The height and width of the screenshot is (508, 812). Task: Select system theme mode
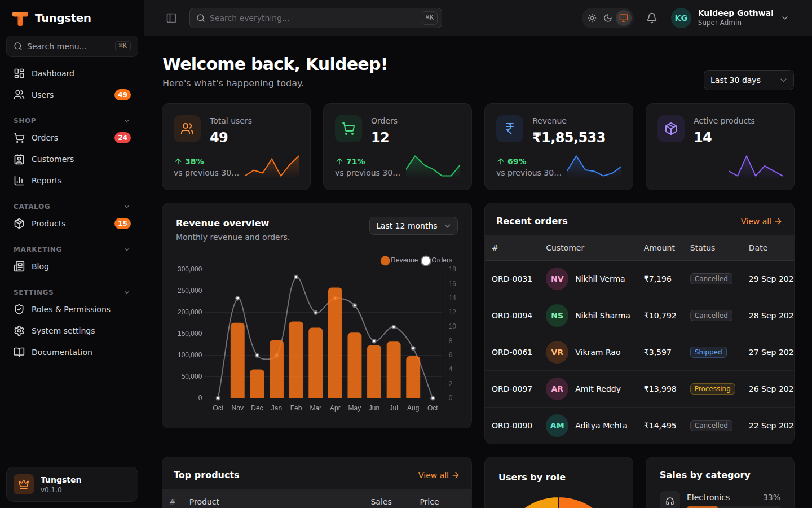(x=624, y=18)
